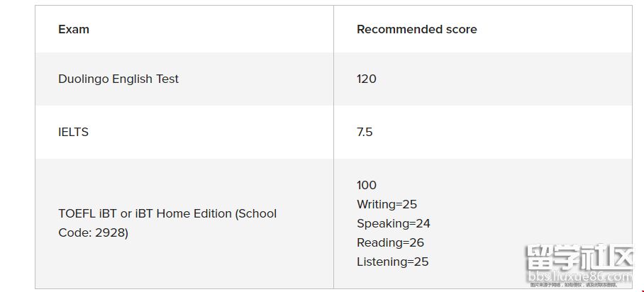Click the "IELTS" exam name
644x292 pixels.
tap(73, 132)
